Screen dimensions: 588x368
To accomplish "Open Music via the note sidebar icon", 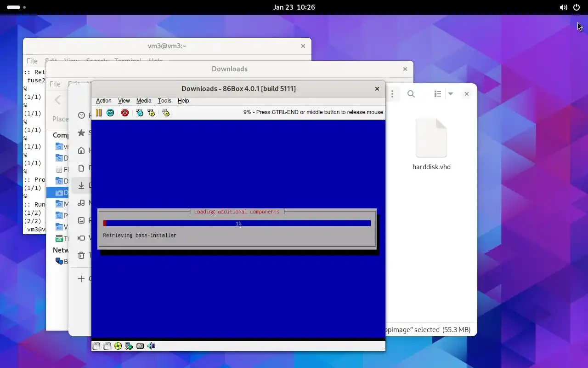I will point(81,203).
